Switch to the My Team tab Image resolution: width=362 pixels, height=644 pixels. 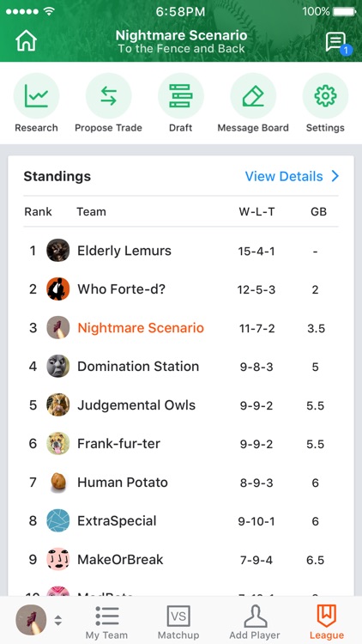(x=106, y=623)
